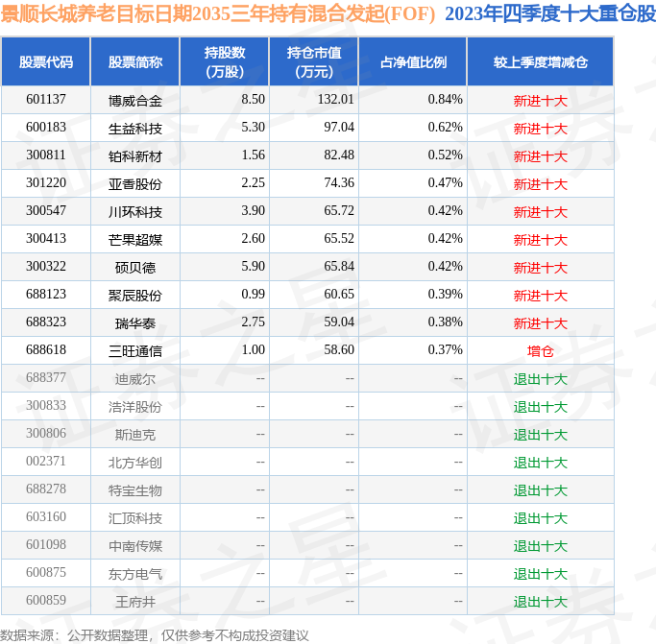Click the 持股数(万股) column header

pyautogui.click(x=225, y=61)
